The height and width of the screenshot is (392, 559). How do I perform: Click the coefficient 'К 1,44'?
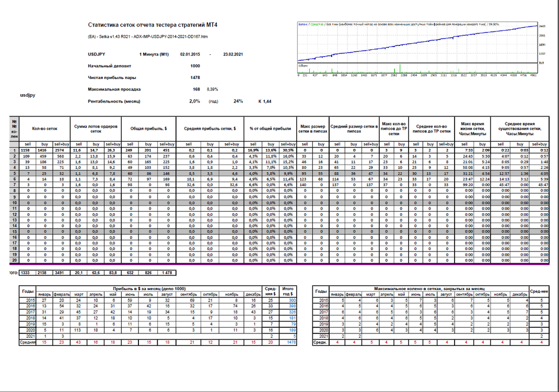click(x=265, y=101)
